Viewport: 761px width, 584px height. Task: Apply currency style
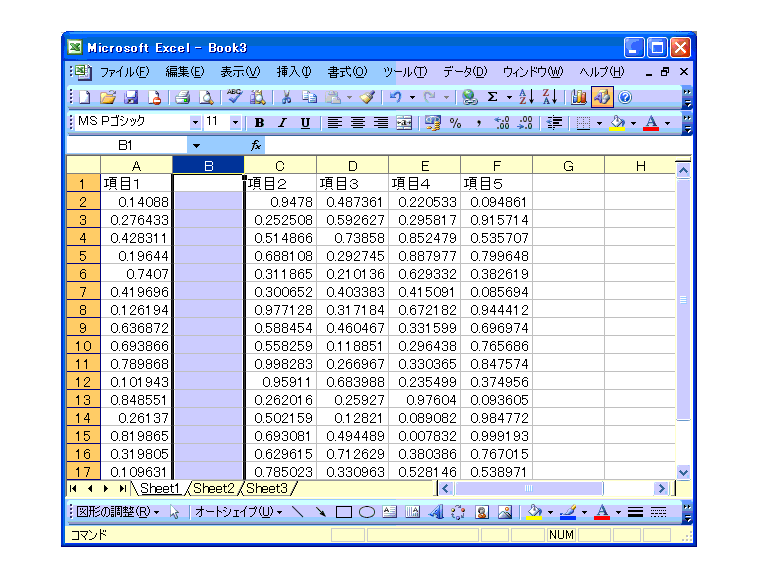click(432, 123)
